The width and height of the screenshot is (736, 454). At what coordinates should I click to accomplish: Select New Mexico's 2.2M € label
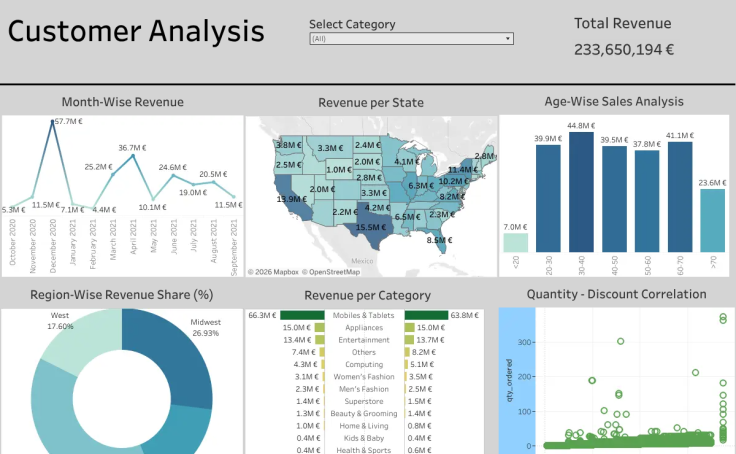click(345, 212)
